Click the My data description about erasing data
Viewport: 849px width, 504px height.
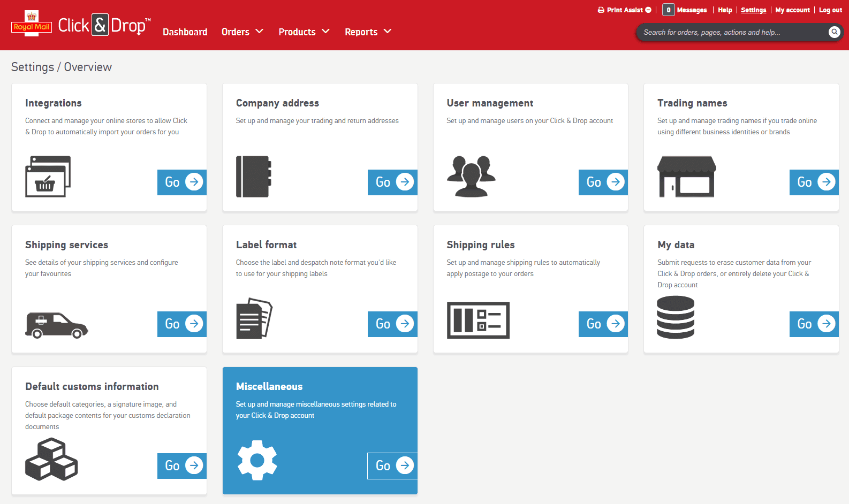(x=734, y=273)
